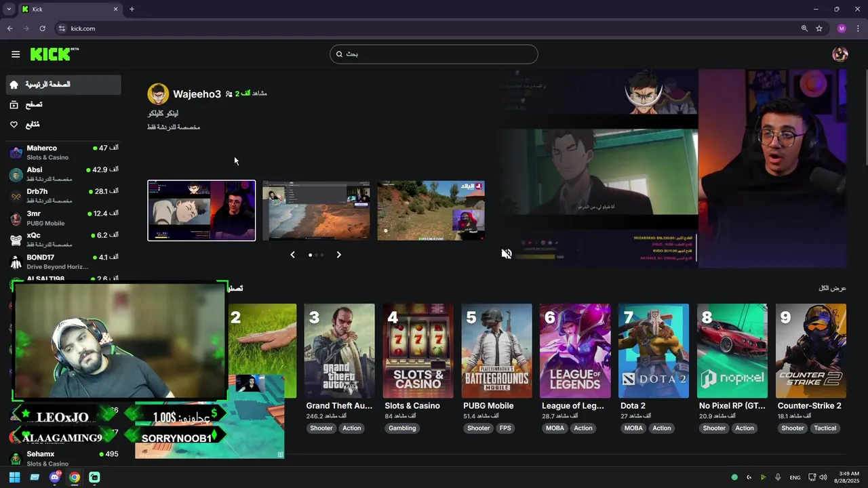
Task: Open Chrome three-dot menu
Action: (x=858, y=28)
